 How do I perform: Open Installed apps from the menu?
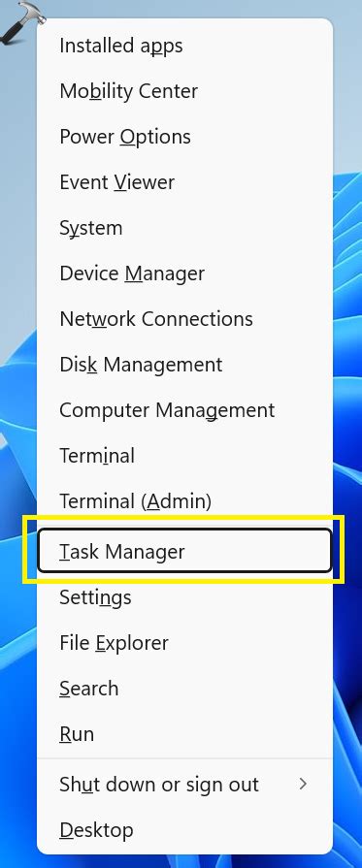(x=184, y=46)
